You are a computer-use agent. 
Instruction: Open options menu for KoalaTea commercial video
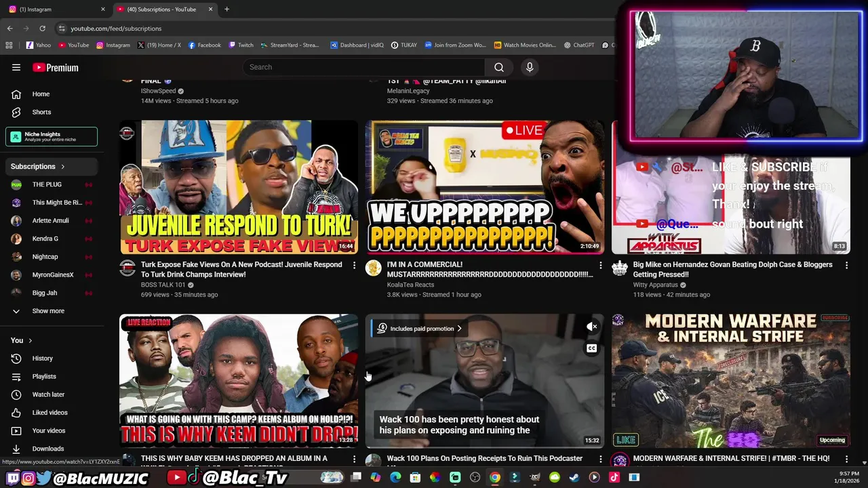600,265
